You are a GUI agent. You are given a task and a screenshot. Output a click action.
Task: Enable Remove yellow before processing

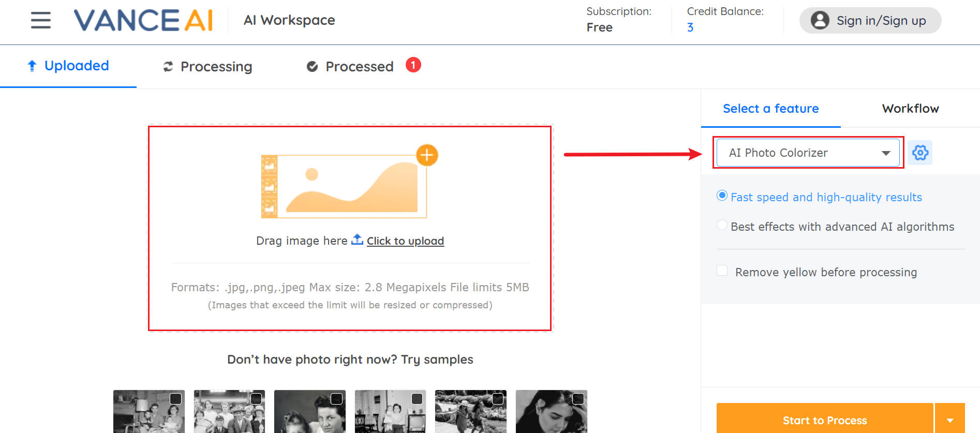[x=722, y=271]
